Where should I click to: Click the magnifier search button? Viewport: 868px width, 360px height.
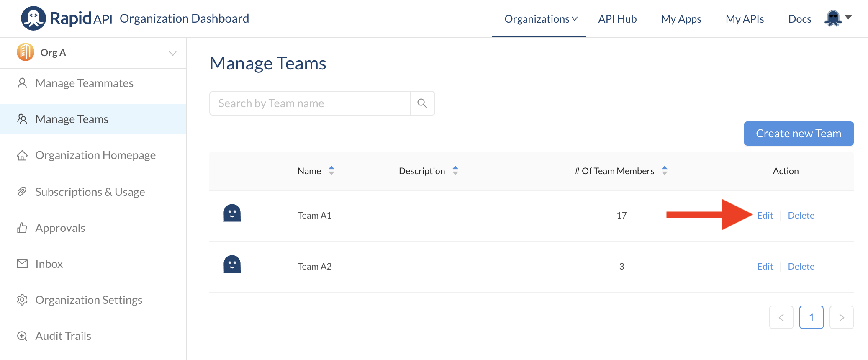[422, 103]
